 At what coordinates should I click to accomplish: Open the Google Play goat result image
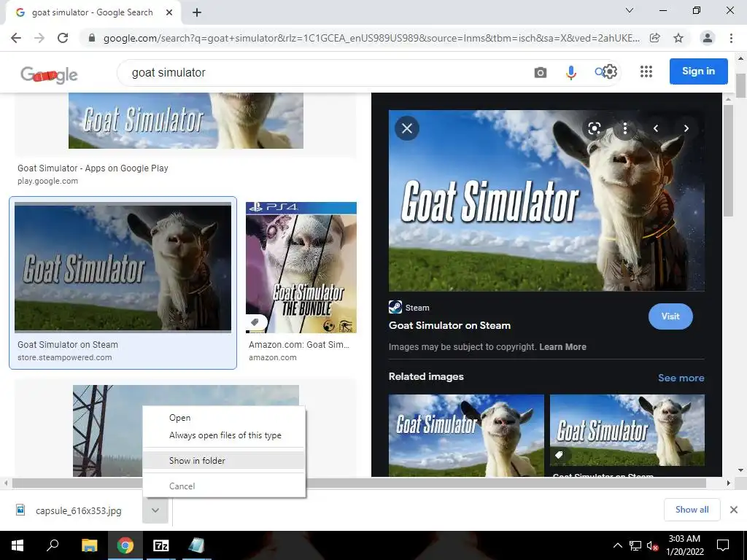coord(186,120)
